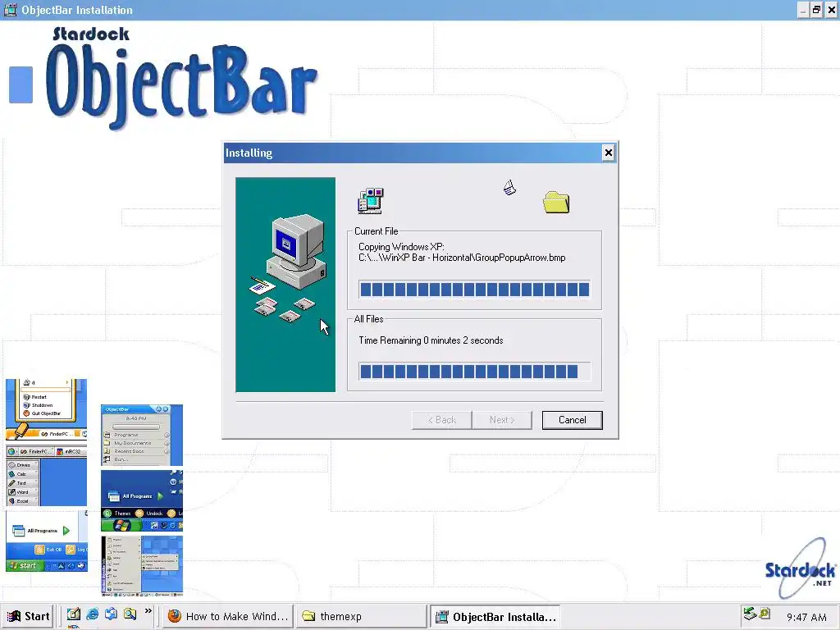Click the Cancel button in Installing dialog

point(572,420)
